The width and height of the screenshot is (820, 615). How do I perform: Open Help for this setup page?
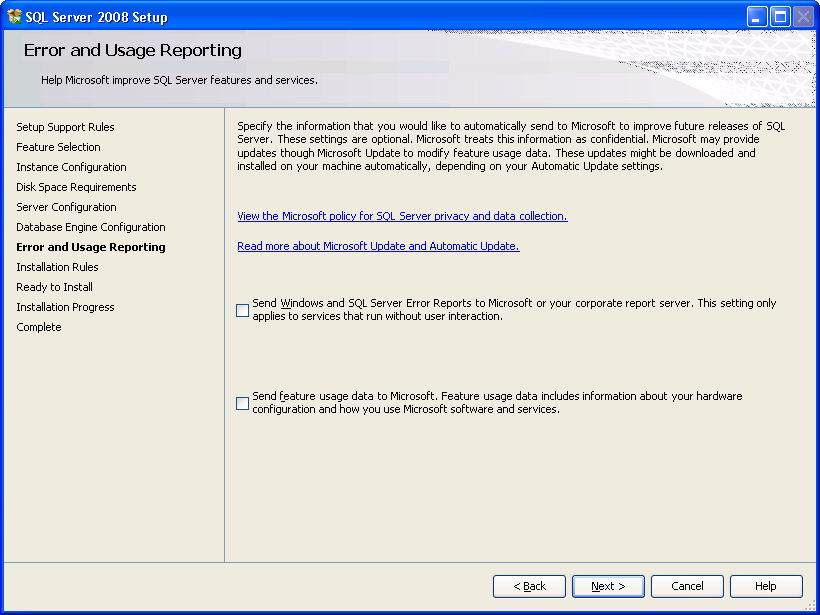(766, 586)
